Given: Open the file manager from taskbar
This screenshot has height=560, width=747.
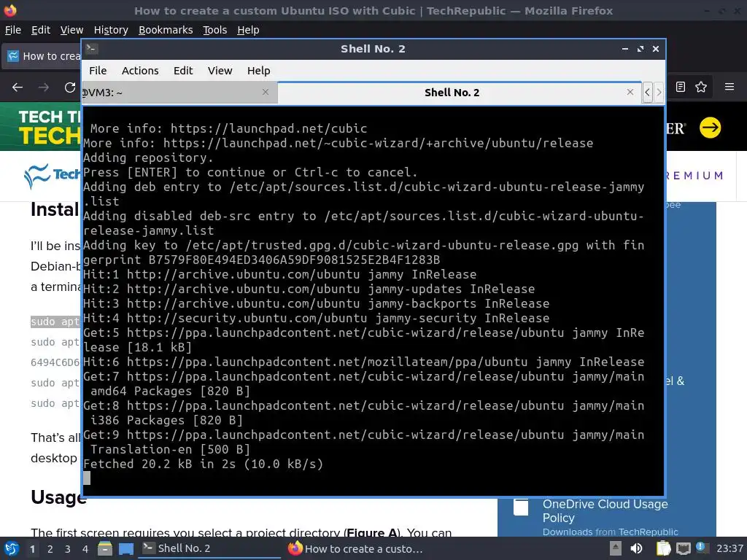Looking at the screenshot, I should pos(105,548).
